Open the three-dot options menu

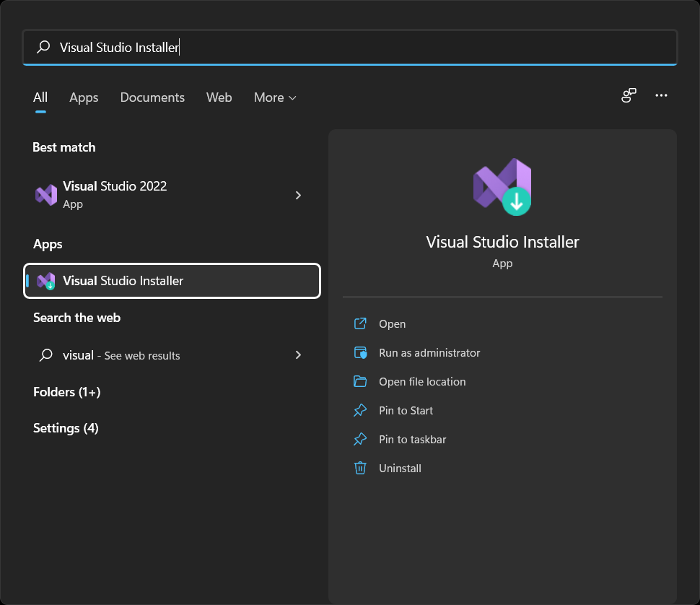661,95
